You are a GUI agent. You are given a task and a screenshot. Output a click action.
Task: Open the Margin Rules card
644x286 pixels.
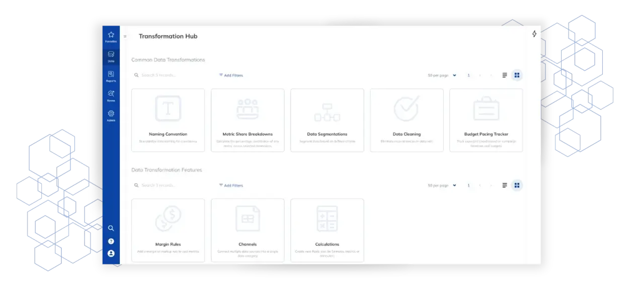click(168, 230)
